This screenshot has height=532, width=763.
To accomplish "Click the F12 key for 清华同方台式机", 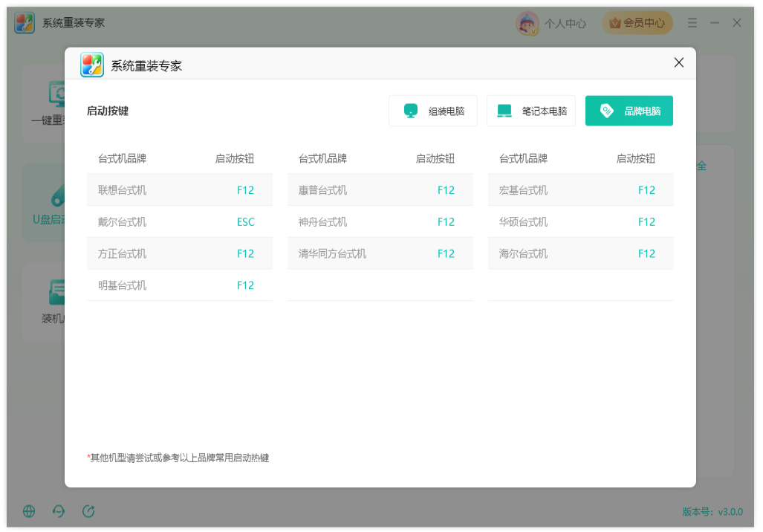I will (x=447, y=253).
